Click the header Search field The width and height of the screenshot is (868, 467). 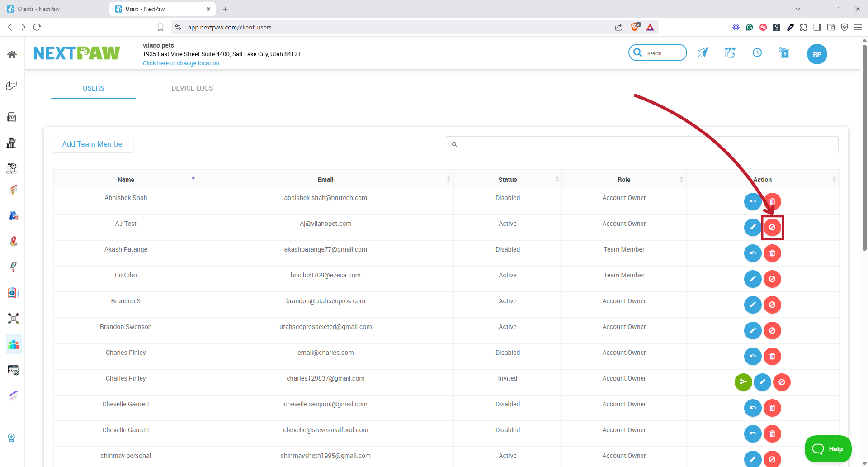(x=658, y=53)
